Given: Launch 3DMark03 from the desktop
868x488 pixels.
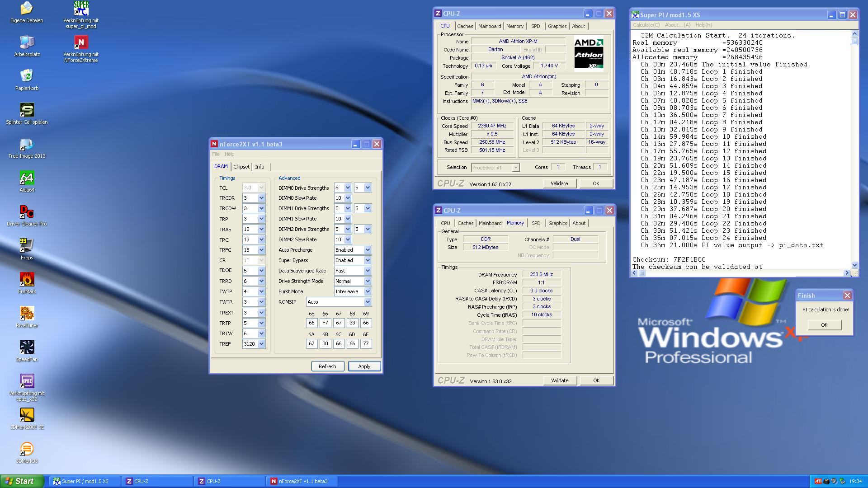Looking at the screenshot, I should (x=27, y=453).
